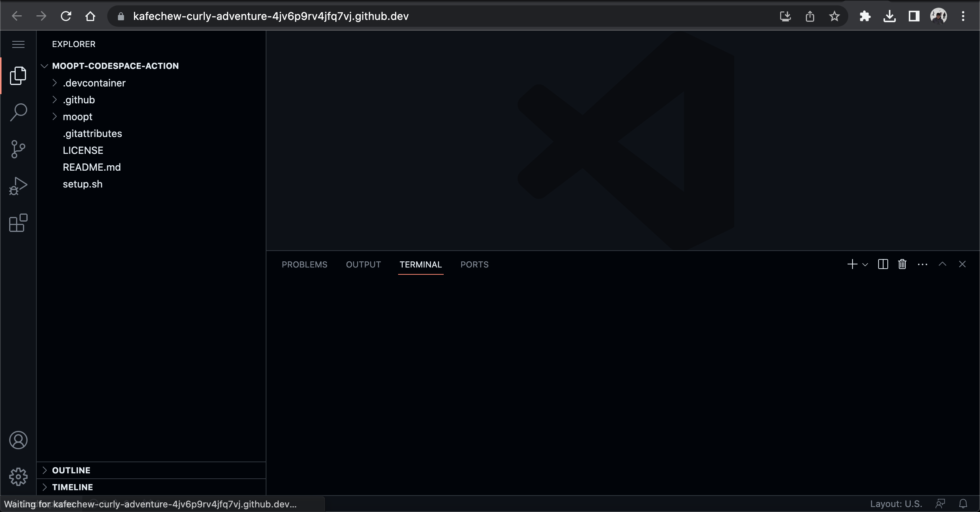Screen dimensions: 980x512
Task: Open the Accounts icon in activity bar
Action: [x=18, y=440]
